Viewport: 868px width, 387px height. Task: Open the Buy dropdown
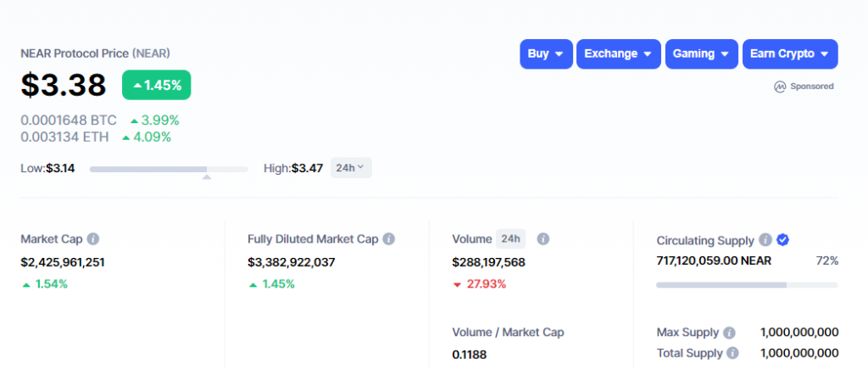[x=546, y=53]
